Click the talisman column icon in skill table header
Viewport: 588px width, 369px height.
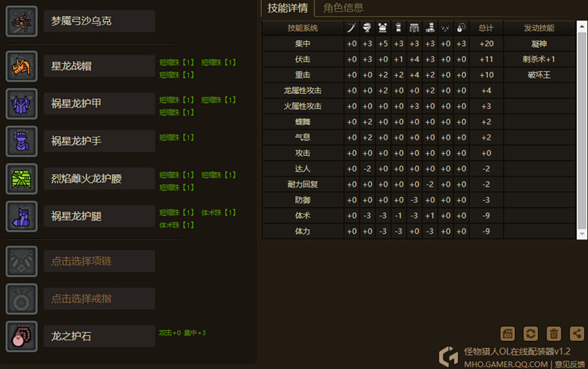(x=462, y=28)
